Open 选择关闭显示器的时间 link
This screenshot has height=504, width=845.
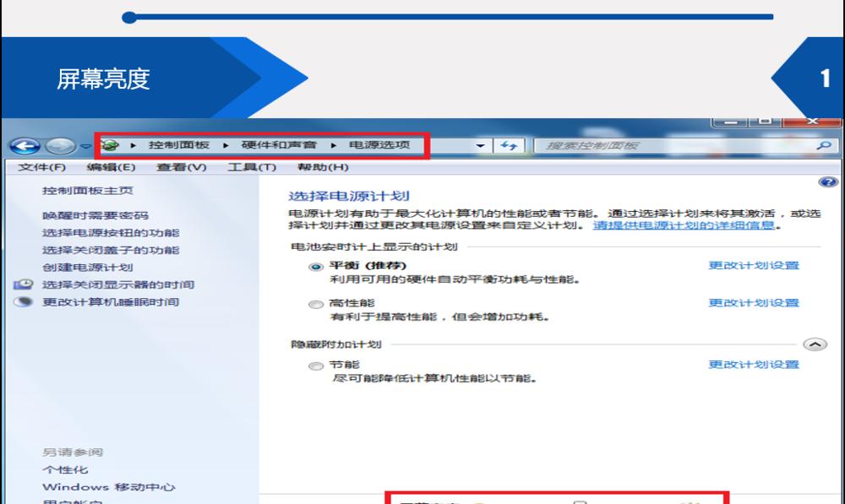118,285
